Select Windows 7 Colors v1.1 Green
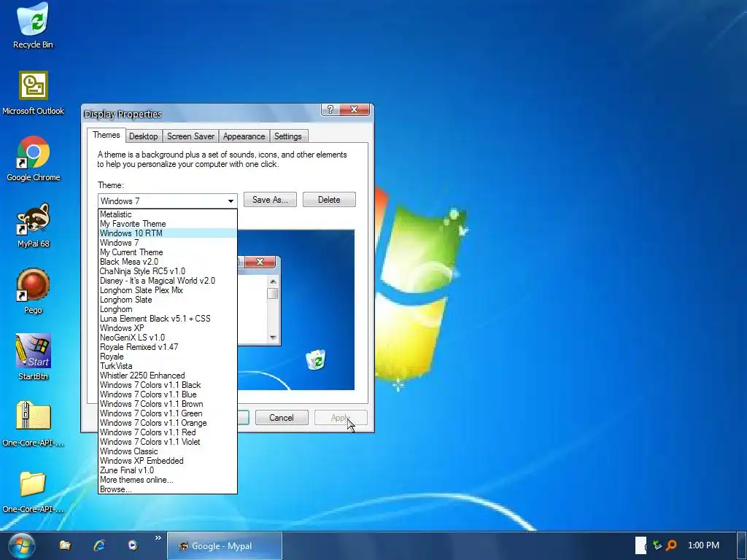Screen dimensions: 747x560 (168, 413)
